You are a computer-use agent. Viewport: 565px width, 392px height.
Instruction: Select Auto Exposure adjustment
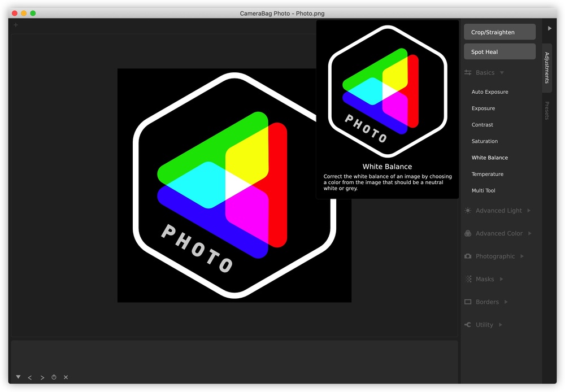click(490, 92)
